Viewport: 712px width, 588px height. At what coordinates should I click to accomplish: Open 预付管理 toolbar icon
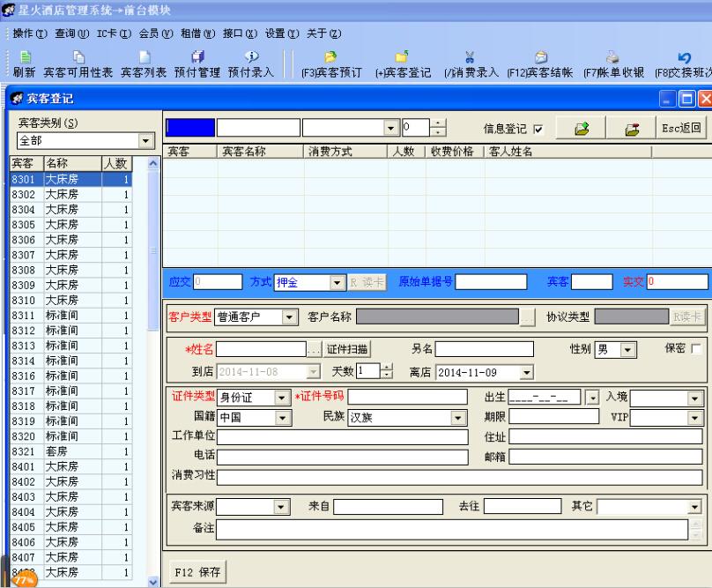click(197, 65)
